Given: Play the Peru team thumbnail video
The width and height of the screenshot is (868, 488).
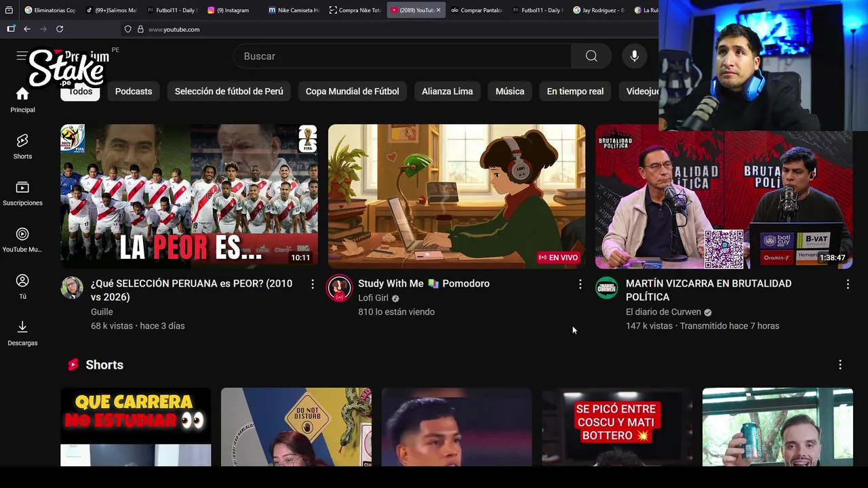Looking at the screenshot, I should coord(189,197).
